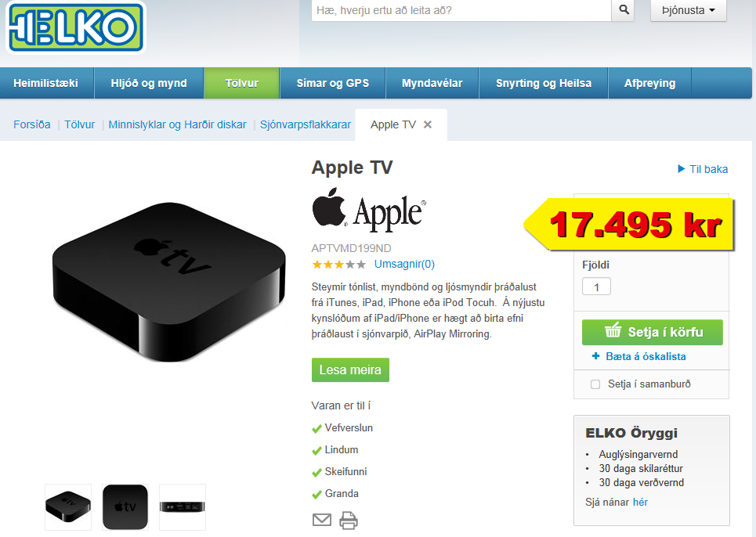Open the Umsagnir(0) reviews link
The image size is (756, 537).
(404, 264)
